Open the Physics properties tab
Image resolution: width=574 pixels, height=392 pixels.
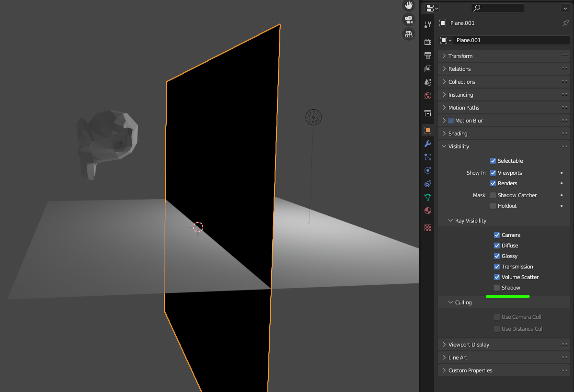tap(427, 170)
